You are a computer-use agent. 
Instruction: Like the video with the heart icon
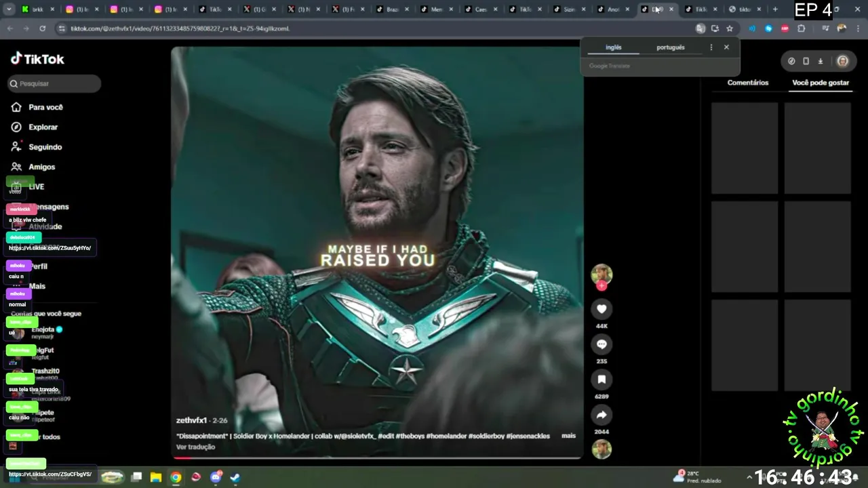pos(601,309)
